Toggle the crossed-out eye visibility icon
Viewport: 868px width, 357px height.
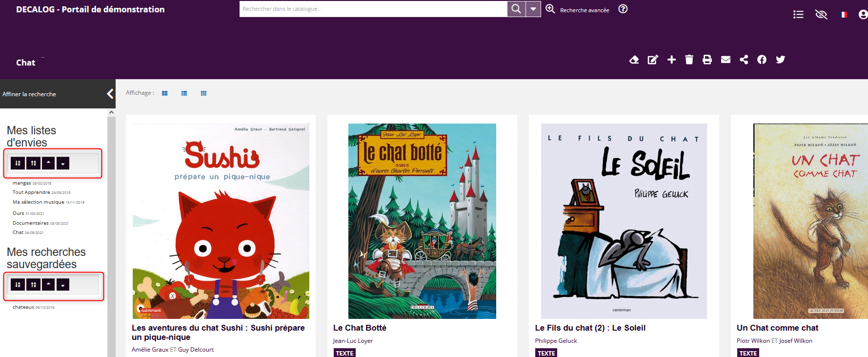click(x=821, y=15)
